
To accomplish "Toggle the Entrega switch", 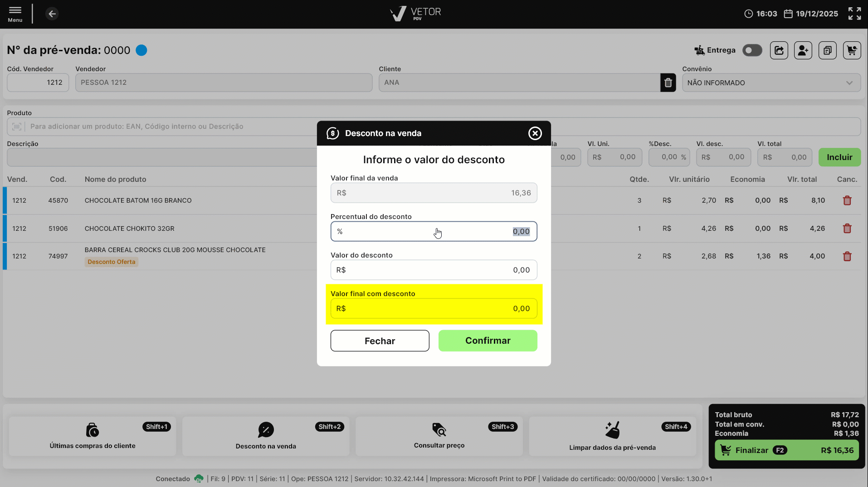I will (752, 50).
